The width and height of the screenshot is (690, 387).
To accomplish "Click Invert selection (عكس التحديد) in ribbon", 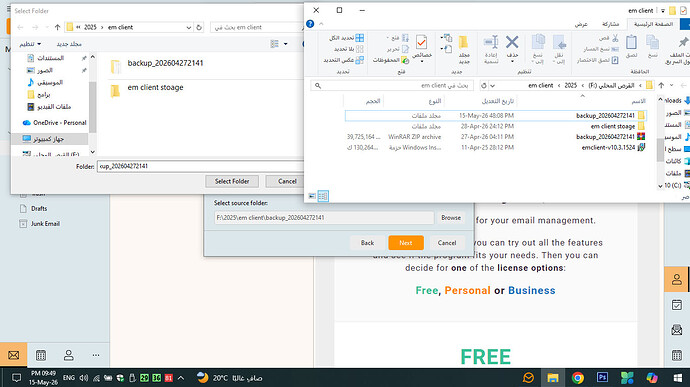I will [343, 60].
